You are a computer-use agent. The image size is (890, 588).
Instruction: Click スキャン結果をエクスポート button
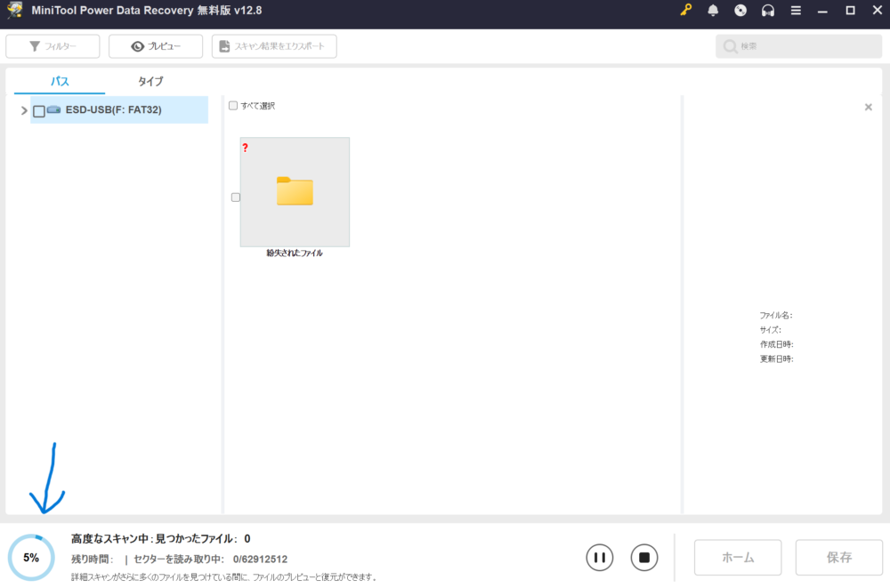coord(274,46)
